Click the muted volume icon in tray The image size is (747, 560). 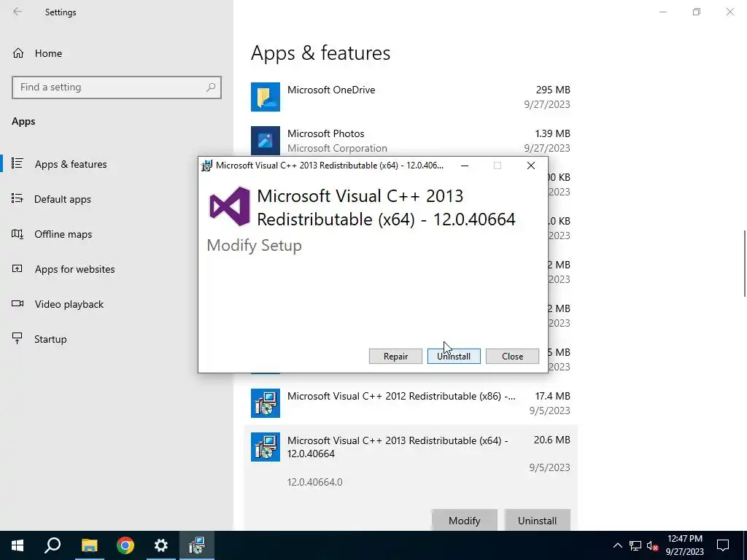[x=652, y=545]
